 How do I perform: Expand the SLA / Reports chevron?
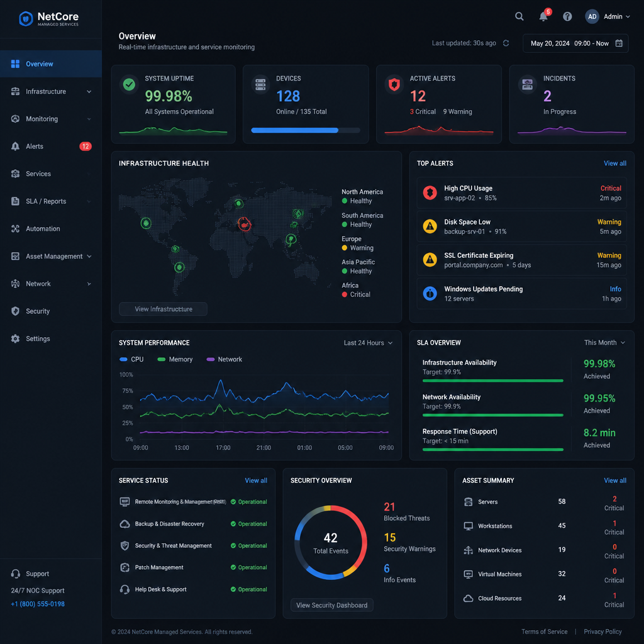coord(89,201)
